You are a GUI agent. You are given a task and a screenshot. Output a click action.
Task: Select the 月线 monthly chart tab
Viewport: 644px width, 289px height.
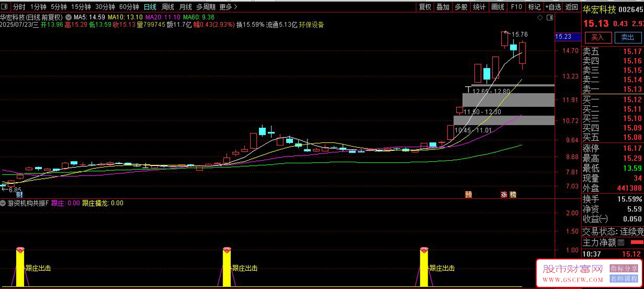click(186, 7)
